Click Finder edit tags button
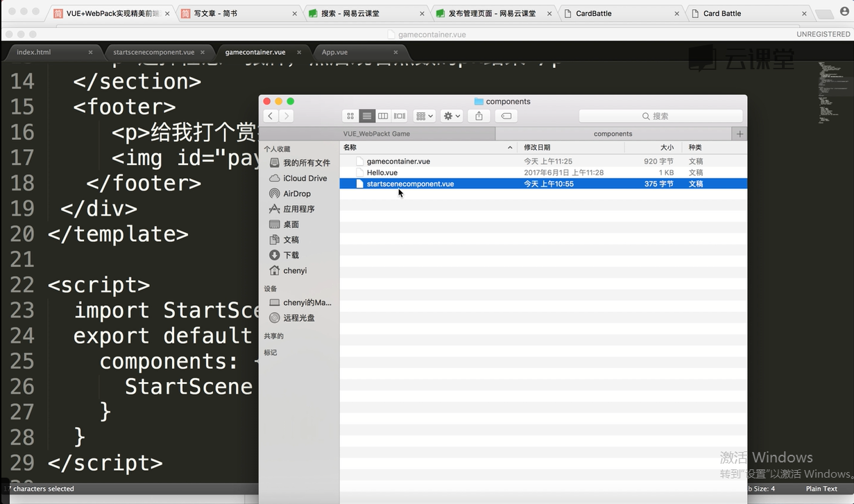Image resolution: width=854 pixels, height=504 pixels. (506, 116)
